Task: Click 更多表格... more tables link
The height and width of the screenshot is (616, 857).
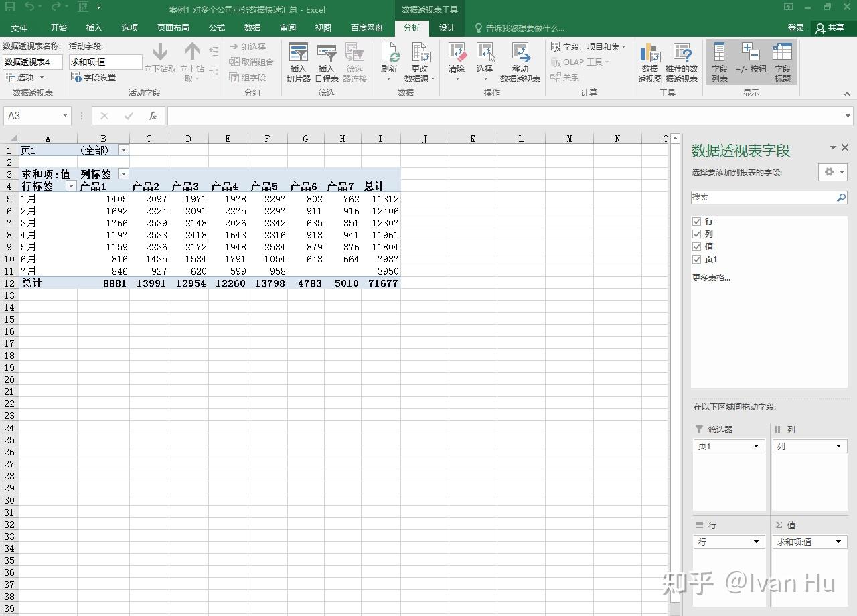Action: 711,277
